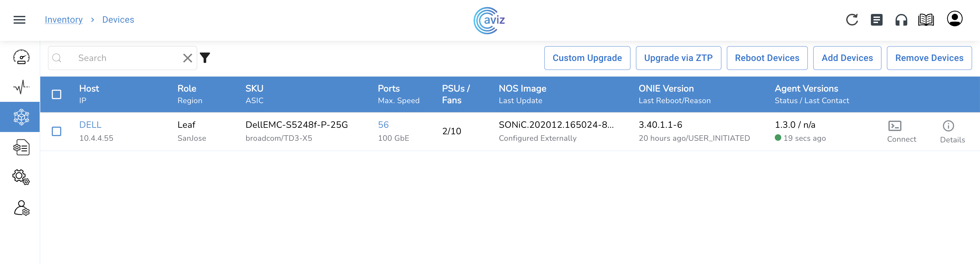Open the user account profile icon
The height and width of the screenshot is (264, 980).
pyautogui.click(x=954, y=19)
